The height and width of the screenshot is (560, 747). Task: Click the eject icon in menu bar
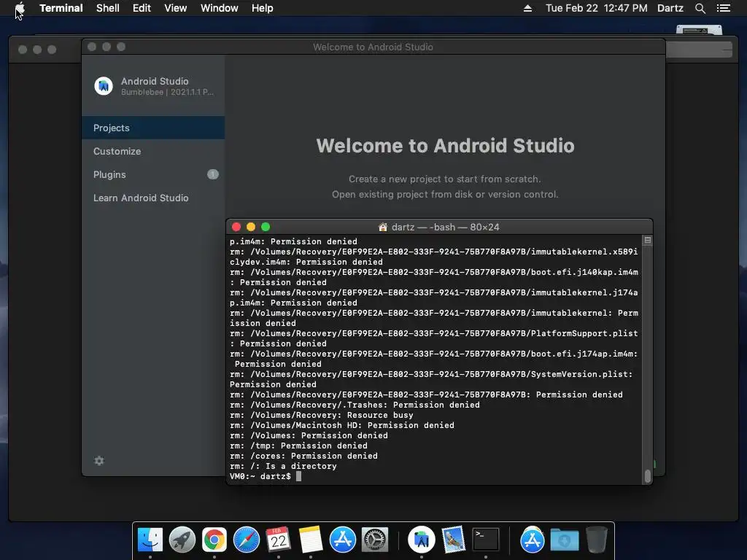point(527,8)
